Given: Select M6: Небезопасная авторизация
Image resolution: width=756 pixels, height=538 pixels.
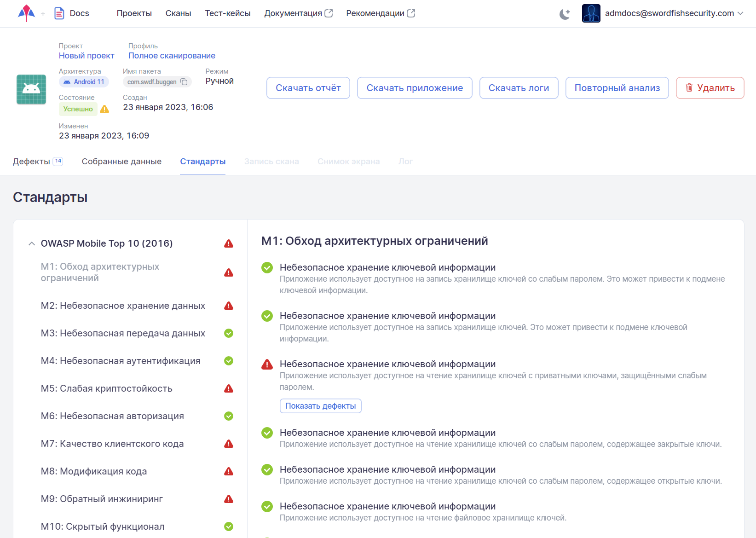Looking at the screenshot, I should (x=112, y=416).
